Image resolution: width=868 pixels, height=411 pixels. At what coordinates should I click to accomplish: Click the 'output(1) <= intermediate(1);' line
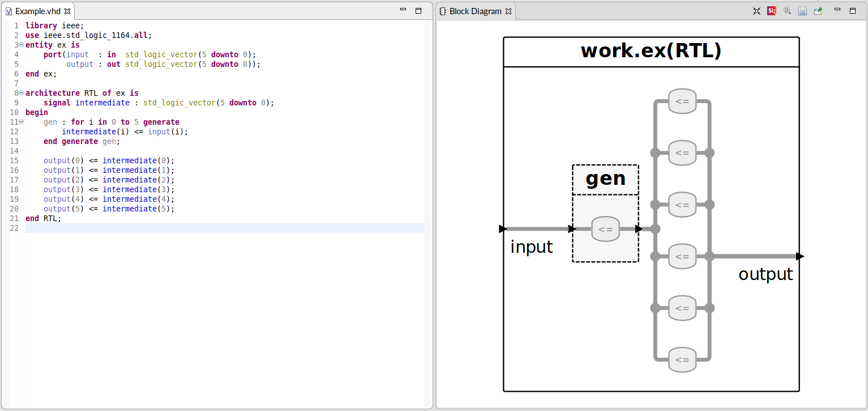pos(109,170)
